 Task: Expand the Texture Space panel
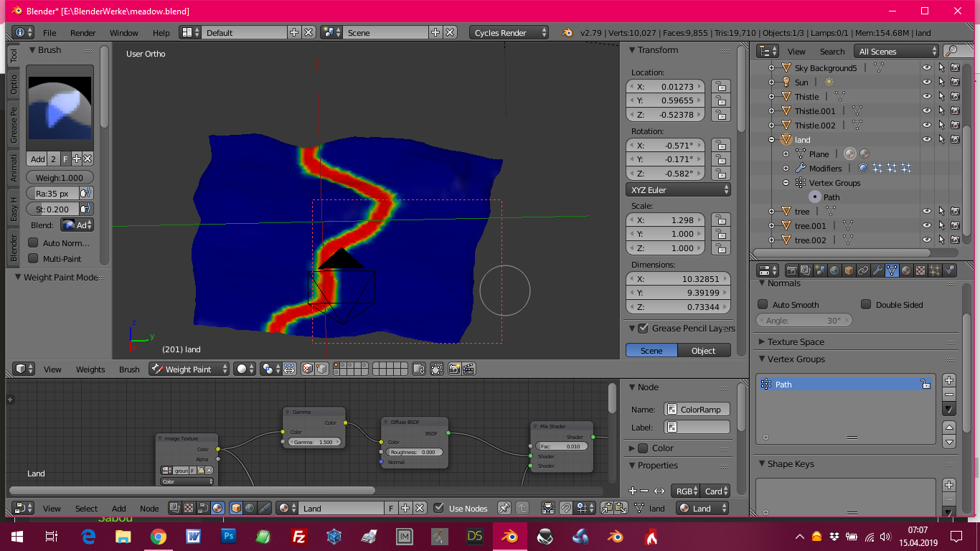coord(796,342)
